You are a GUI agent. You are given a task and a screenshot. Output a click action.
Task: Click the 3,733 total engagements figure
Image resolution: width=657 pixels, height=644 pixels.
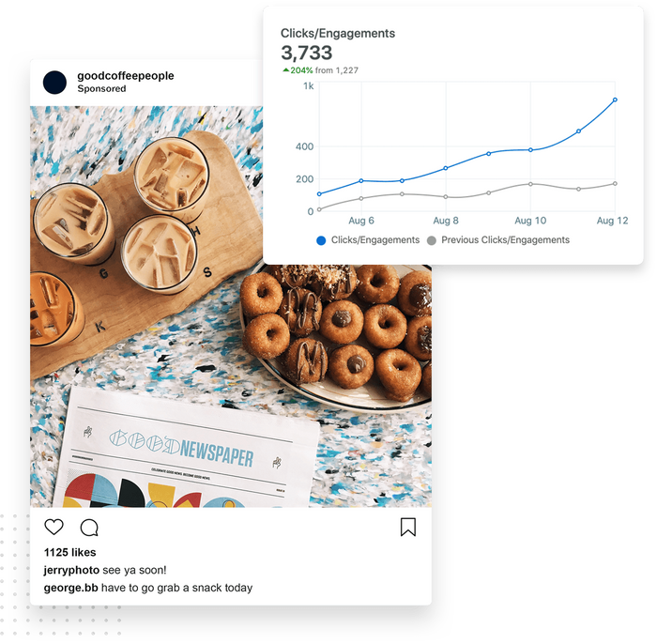(x=307, y=53)
